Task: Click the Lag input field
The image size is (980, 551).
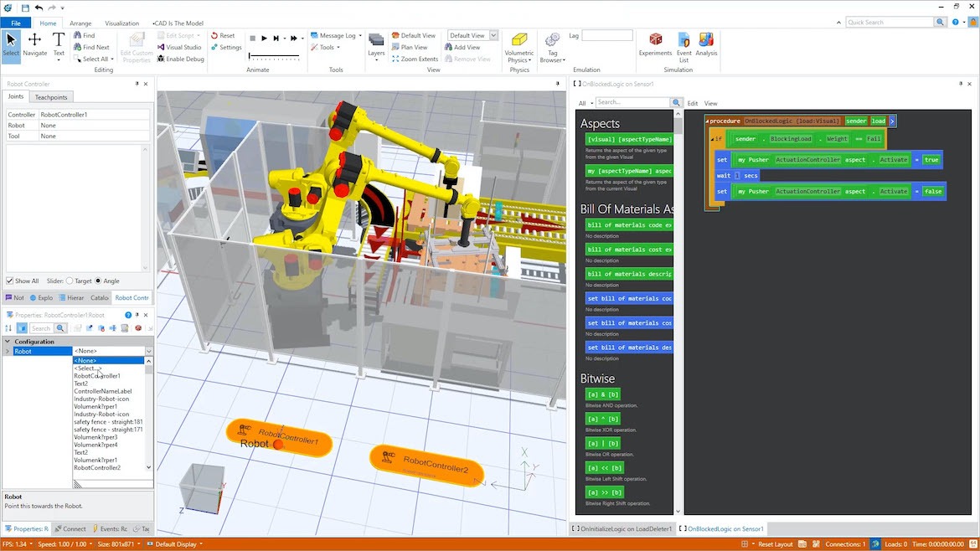Action: [607, 36]
